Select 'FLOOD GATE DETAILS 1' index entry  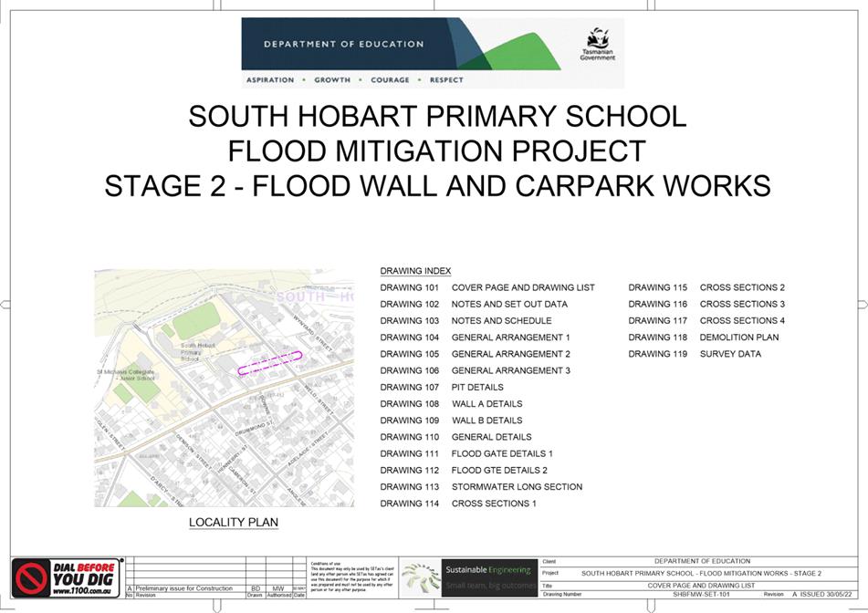click(x=502, y=453)
